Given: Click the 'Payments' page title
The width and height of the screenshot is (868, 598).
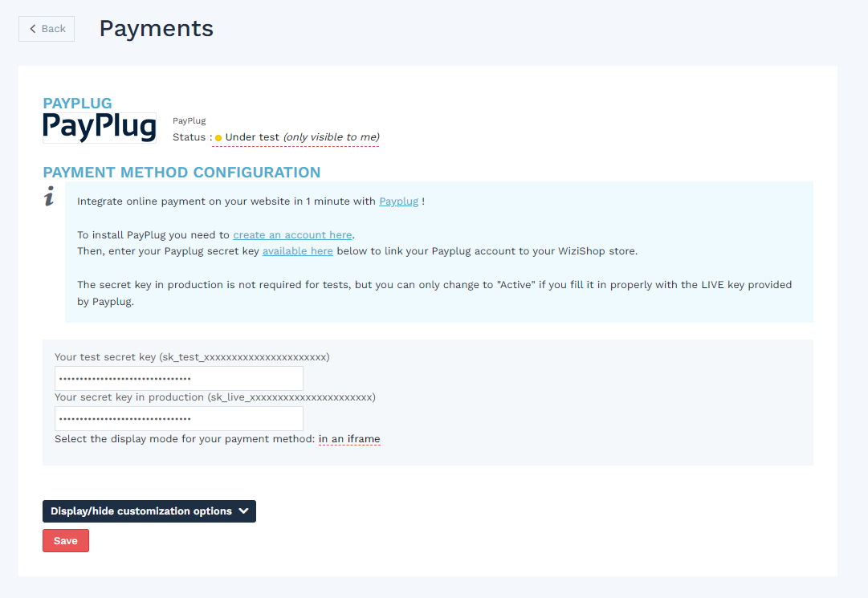Looking at the screenshot, I should pos(156,29).
